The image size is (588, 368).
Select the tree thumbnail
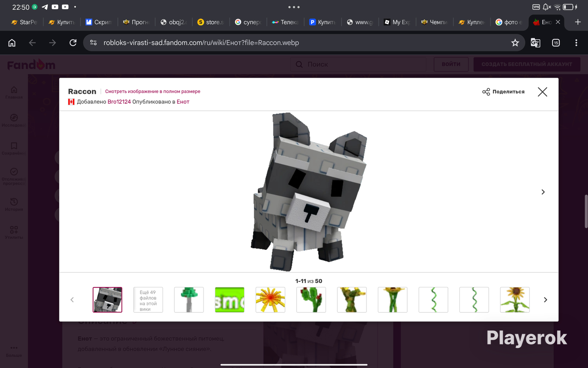[189, 300]
